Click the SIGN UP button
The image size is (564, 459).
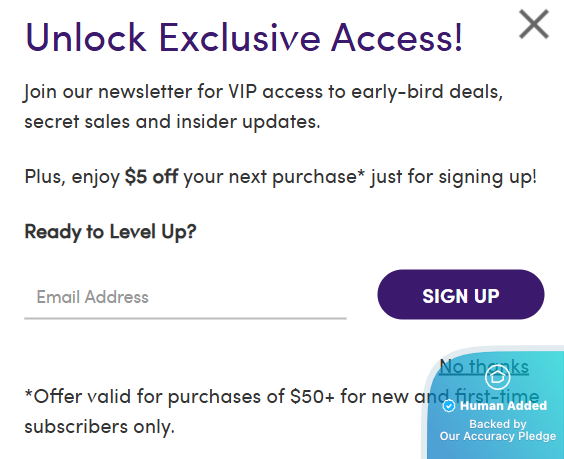(x=461, y=295)
